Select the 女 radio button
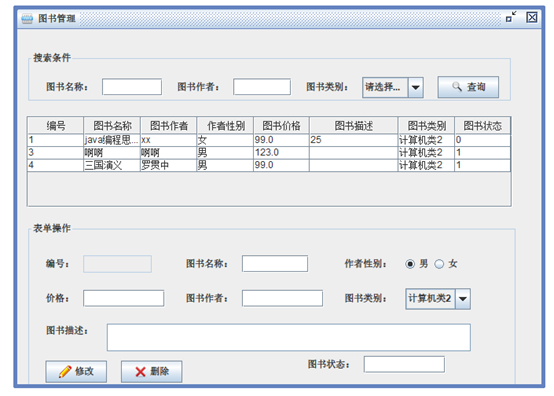The image size is (554, 396). pos(439,264)
